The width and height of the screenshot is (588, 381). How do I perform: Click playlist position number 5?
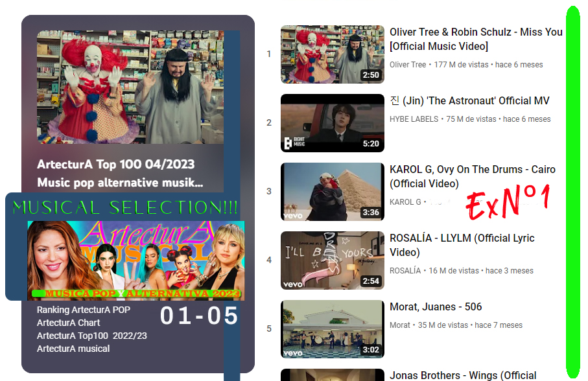(x=269, y=329)
